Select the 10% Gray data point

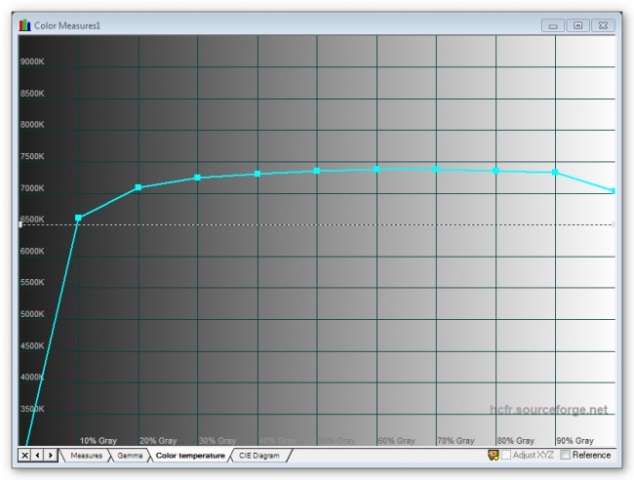[79, 217]
